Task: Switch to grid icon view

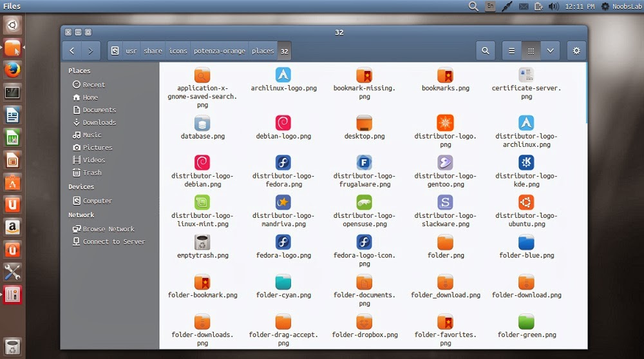Action: click(531, 51)
